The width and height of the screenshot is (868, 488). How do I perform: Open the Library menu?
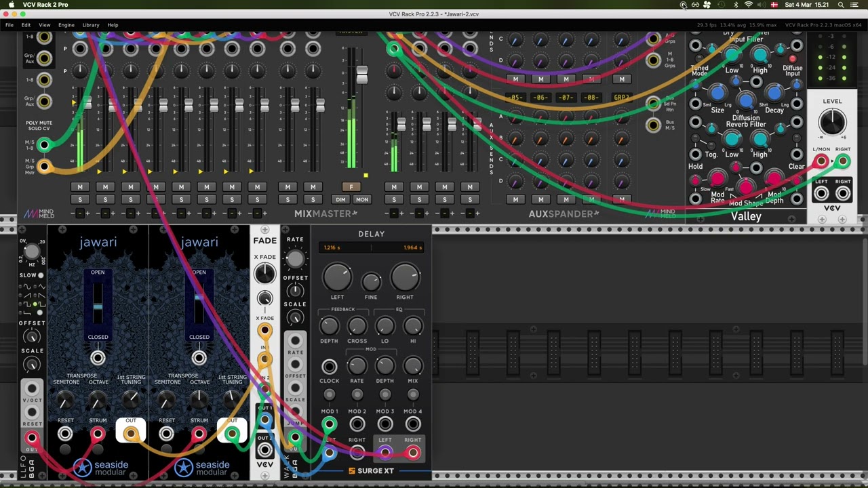tap(91, 25)
